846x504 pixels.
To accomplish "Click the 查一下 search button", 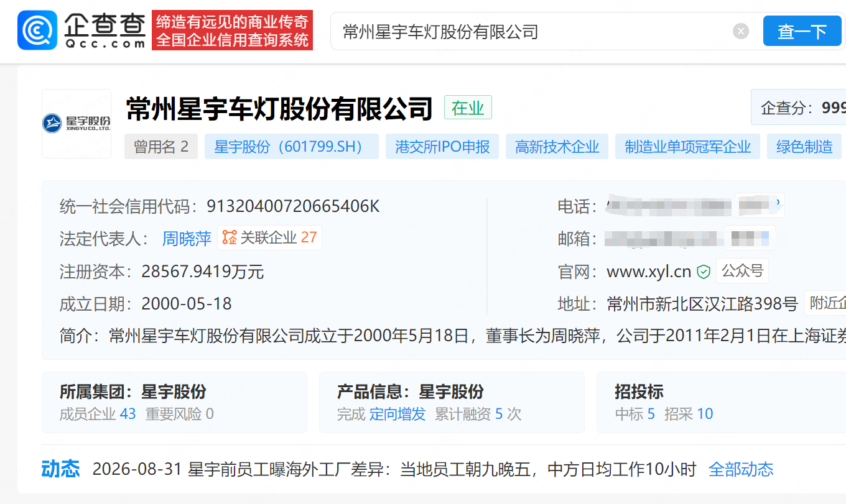I will (x=802, y=31).
